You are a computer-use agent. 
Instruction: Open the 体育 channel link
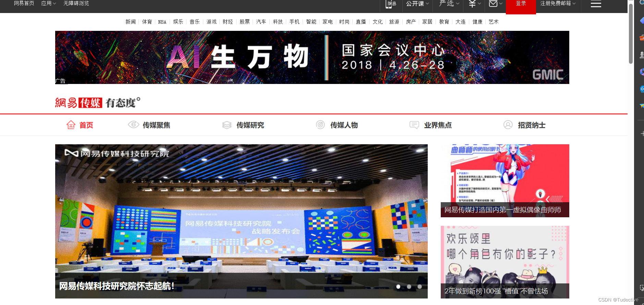pyautogui.click(x=147, y=22)
